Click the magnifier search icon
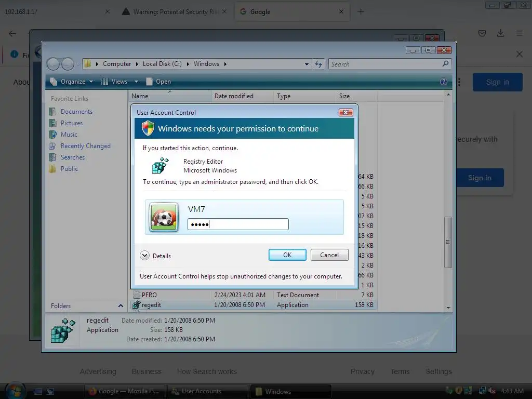This screenshot has height=399, width=532. [x=445, y=63]
